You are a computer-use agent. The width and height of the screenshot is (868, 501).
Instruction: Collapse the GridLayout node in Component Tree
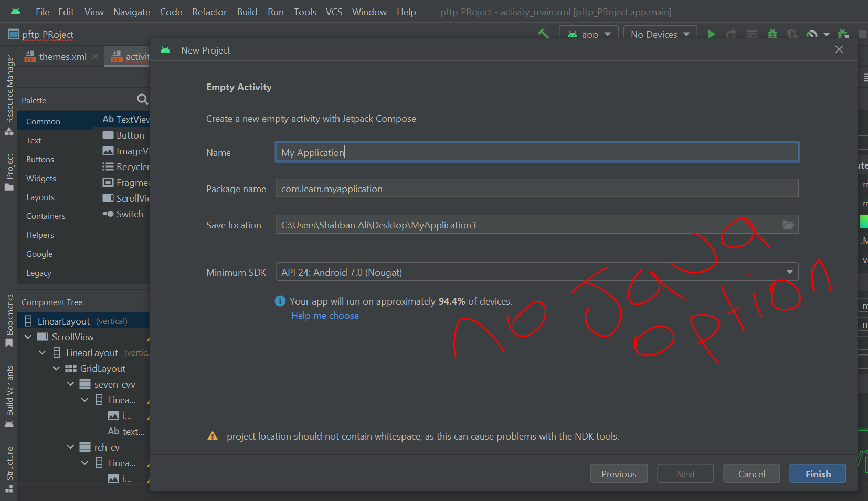tap(57, 369)
